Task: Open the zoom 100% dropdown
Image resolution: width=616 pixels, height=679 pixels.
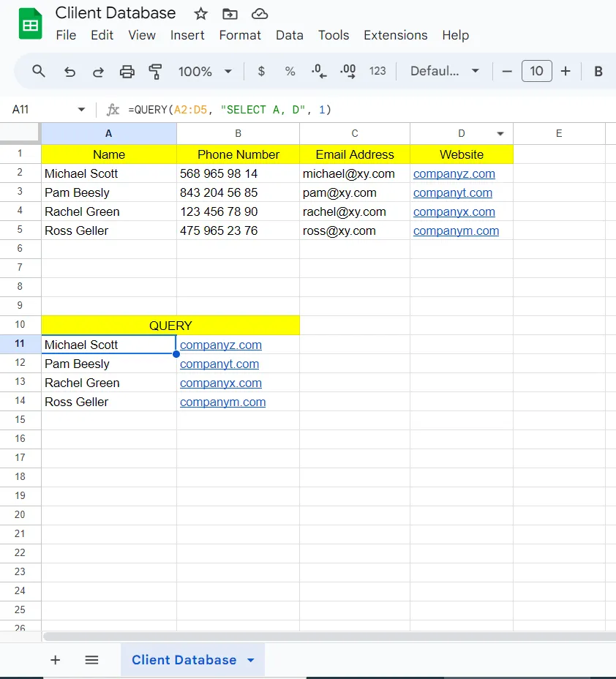Action: (205, 72)
